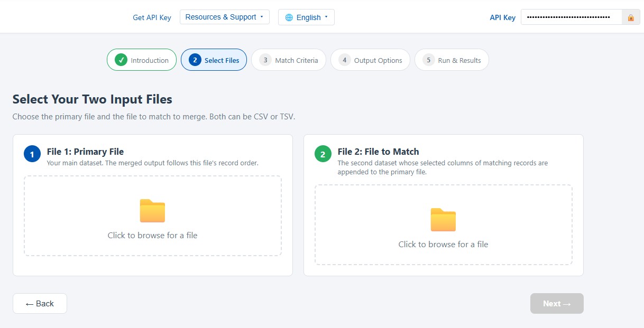The image size is (644, 328).
Task: Follow the Get API Key link
Action: pos(152,17)
